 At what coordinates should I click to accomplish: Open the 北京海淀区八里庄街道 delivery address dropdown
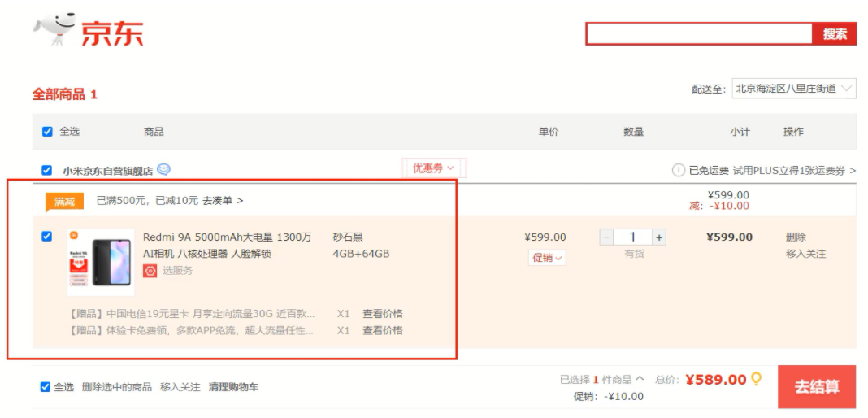(x=794, y=89)
